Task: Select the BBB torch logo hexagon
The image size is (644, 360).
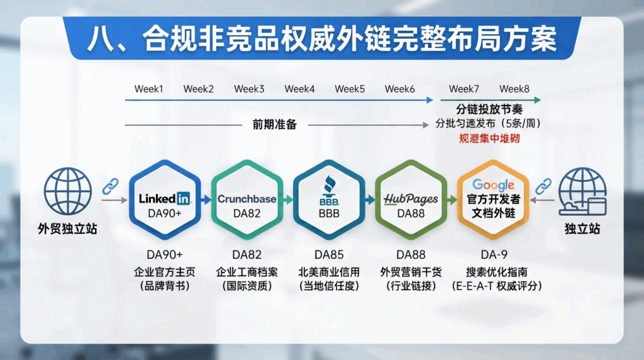Action: pyautogui.click(x=329, y=200)
